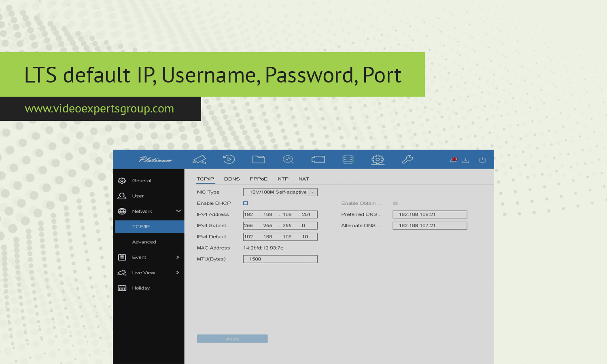Viewport: 607px width, 364px height.
Task: Click the IPv4 Subnet mask field
Action: pos(280,226)
